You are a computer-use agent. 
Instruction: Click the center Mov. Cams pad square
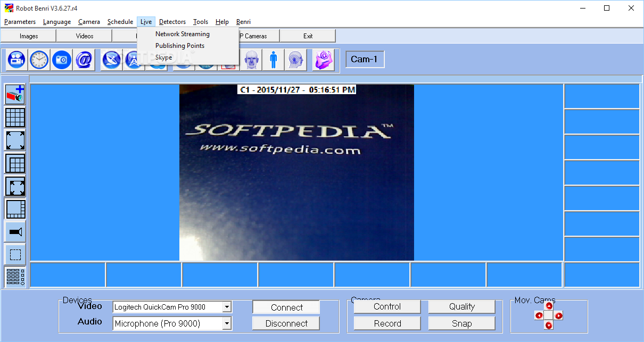coord(549,315)
